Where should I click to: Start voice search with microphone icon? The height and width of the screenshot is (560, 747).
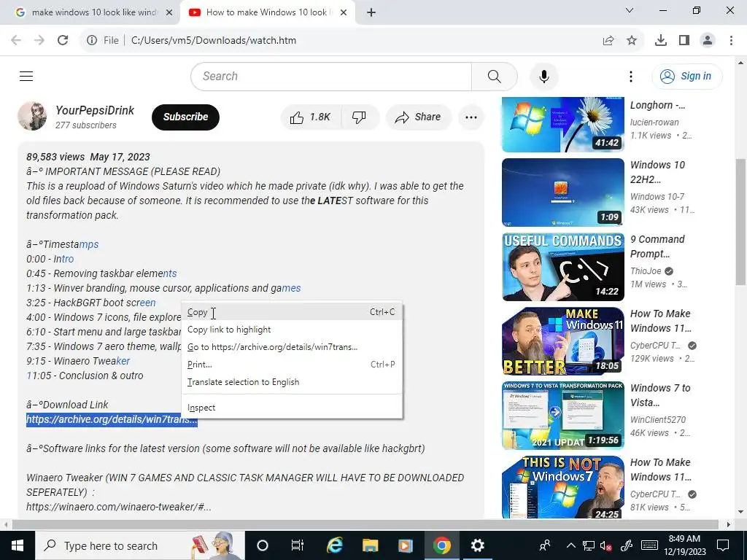point(543,76)
